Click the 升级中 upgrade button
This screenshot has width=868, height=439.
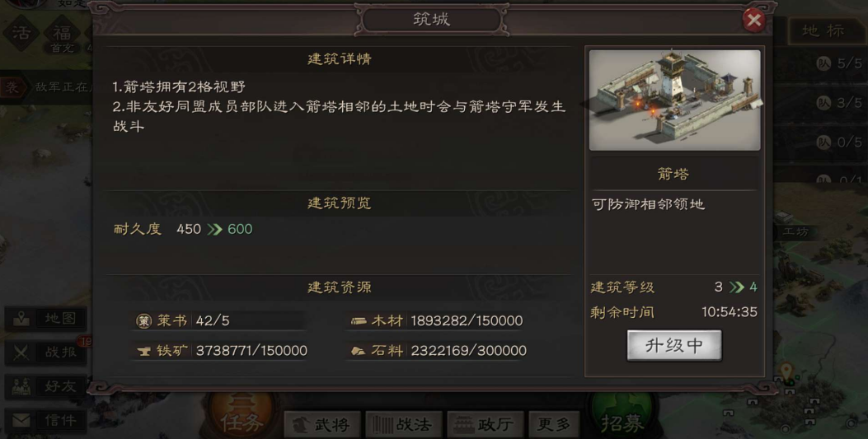coord(673,346)
